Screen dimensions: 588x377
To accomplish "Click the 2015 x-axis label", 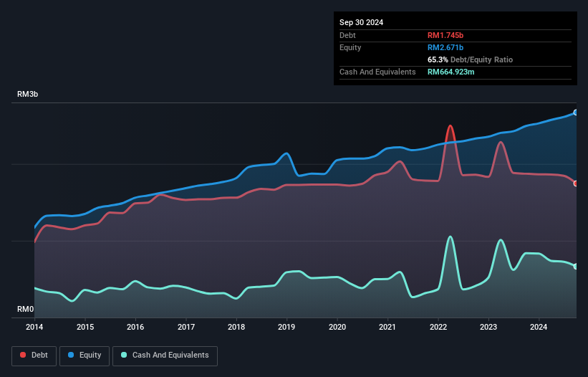I will click(85, 327).
